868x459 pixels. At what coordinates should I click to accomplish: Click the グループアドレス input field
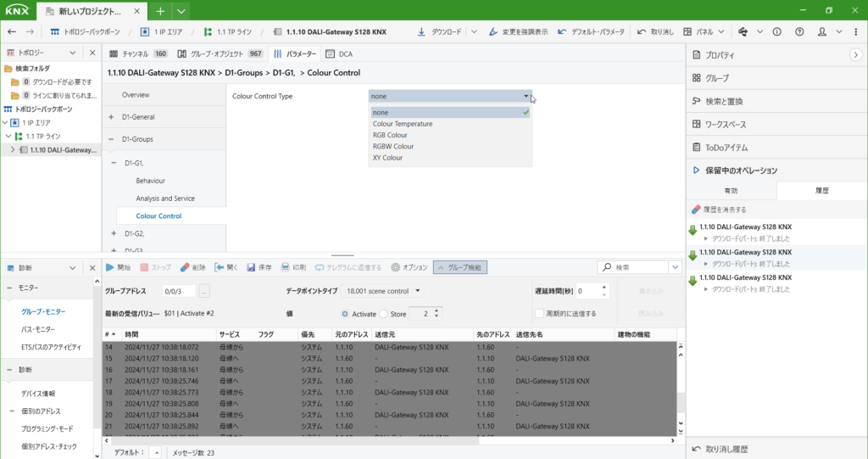[179, 291]
